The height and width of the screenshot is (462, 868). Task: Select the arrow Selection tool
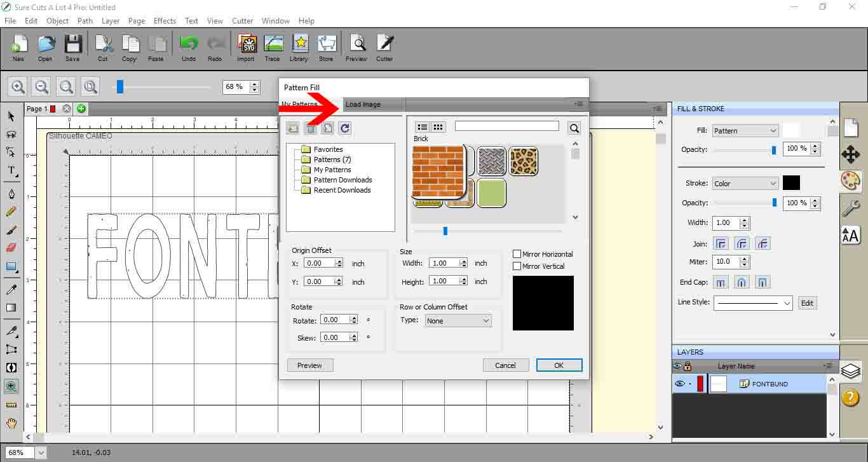(11, 116)
